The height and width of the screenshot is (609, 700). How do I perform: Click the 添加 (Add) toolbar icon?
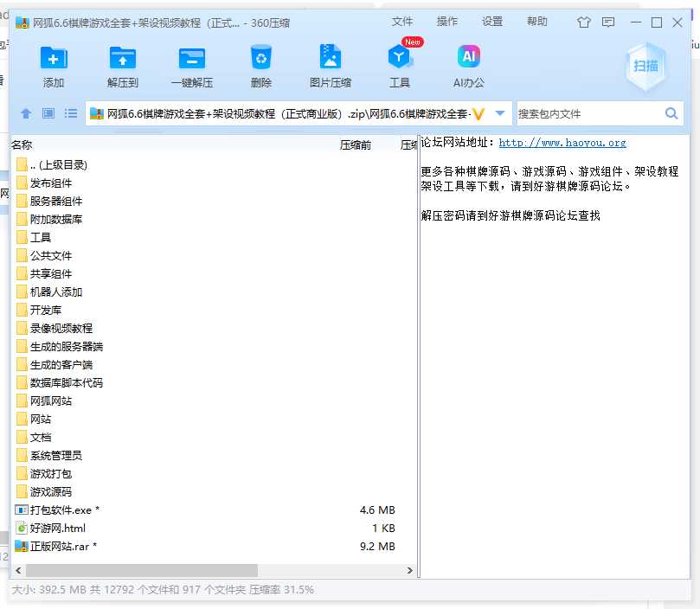click(54, 58)
